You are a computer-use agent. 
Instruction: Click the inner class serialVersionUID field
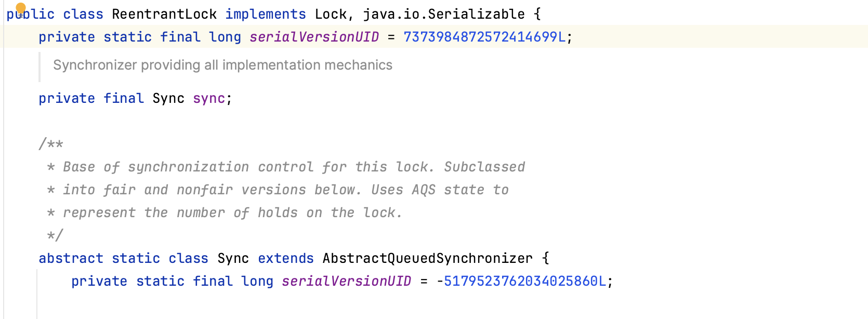coord(347,281)
